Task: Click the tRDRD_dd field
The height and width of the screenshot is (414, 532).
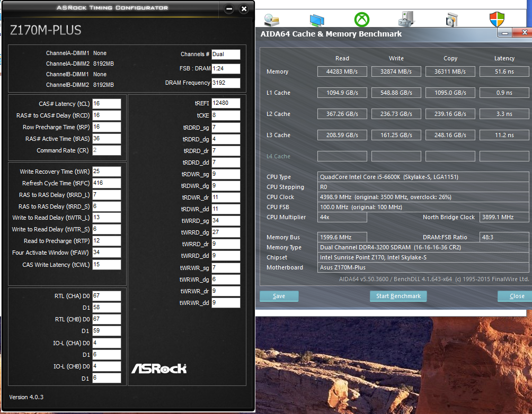Action: pos(226,163)
